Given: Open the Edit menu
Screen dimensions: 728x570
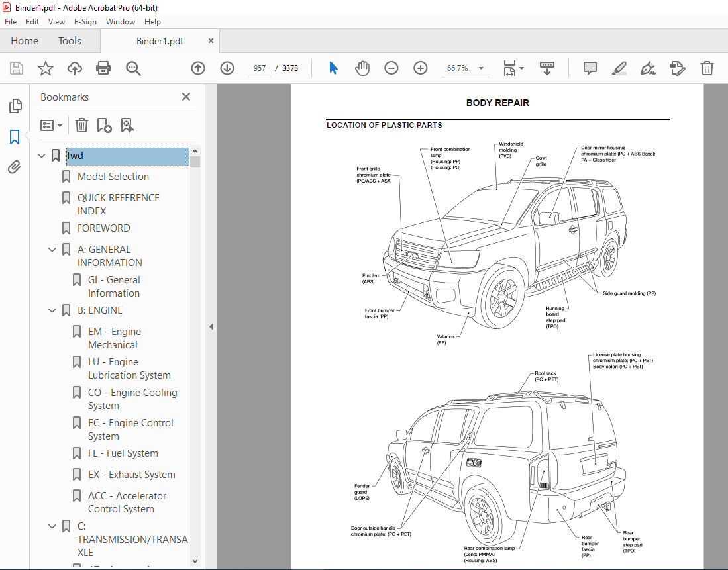Looking at the screenshot, I should click(32, 22).
